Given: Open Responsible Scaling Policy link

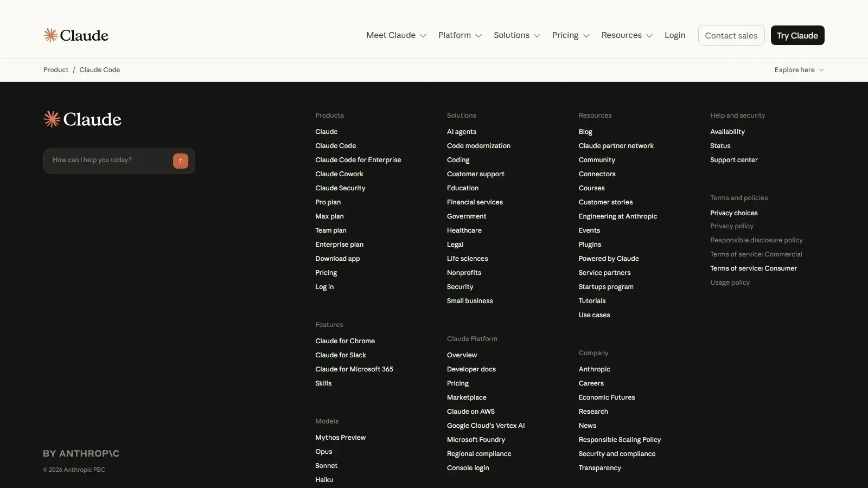Looking at the screenshot, I should 620,440.
